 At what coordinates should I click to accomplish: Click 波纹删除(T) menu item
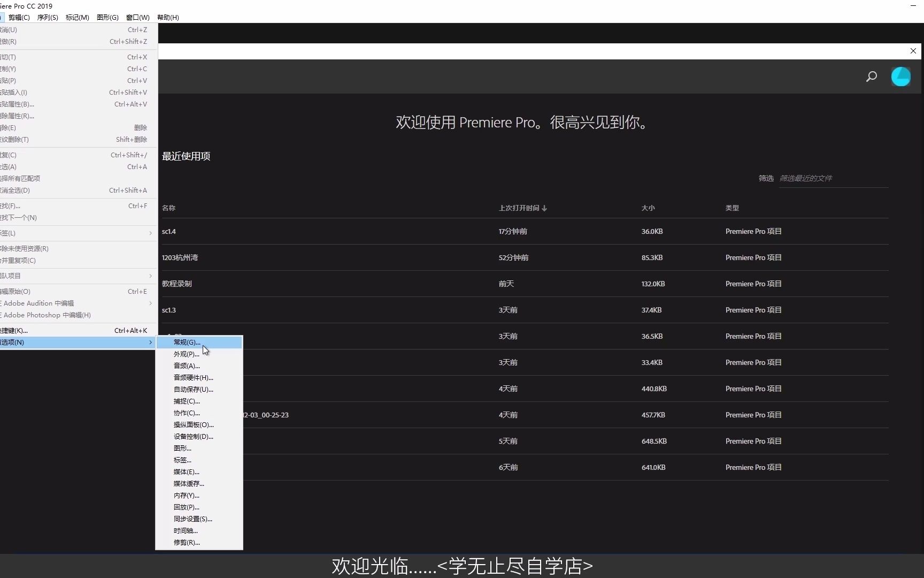[x=78, y=139]
